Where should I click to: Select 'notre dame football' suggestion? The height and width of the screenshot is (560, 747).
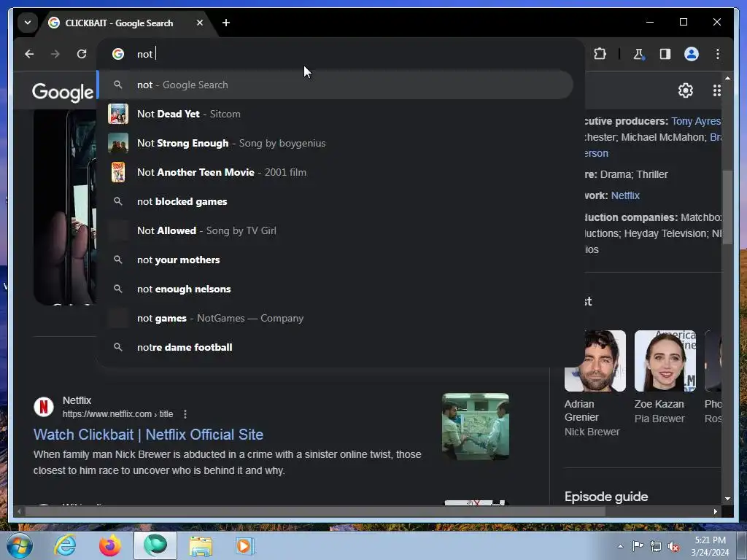(335, 347)
